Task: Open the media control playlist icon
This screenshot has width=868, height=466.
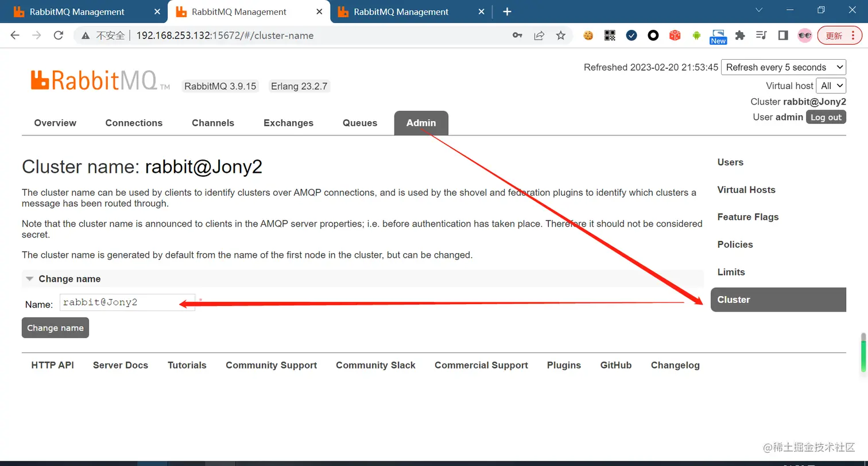Action: [762, 35]
